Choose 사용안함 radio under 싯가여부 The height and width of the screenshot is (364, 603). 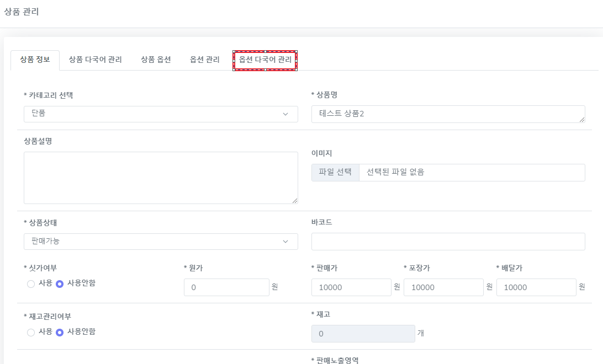click(x=60, y=284)
